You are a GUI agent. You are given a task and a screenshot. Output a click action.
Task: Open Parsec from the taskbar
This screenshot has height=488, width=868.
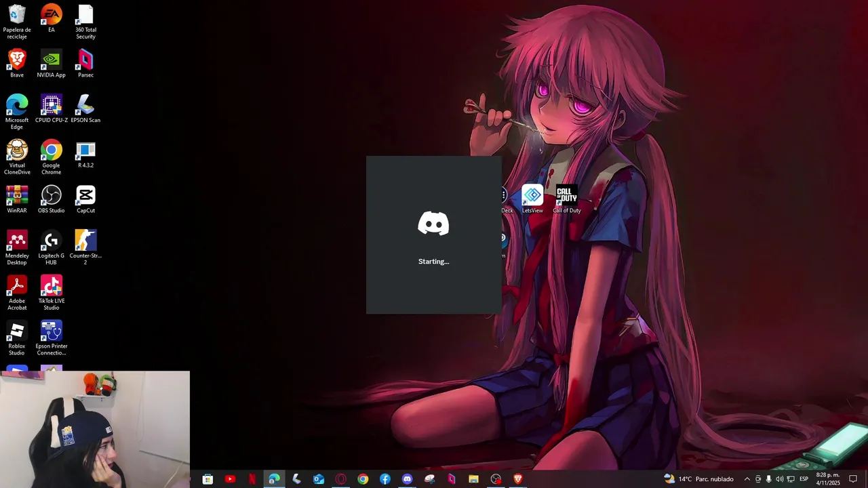(452, 479)
